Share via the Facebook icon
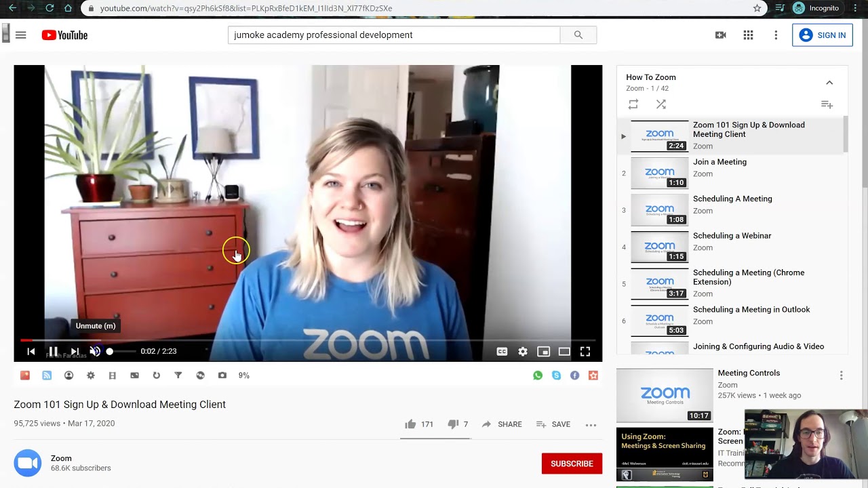868x488 pixels. coord(574,375)
